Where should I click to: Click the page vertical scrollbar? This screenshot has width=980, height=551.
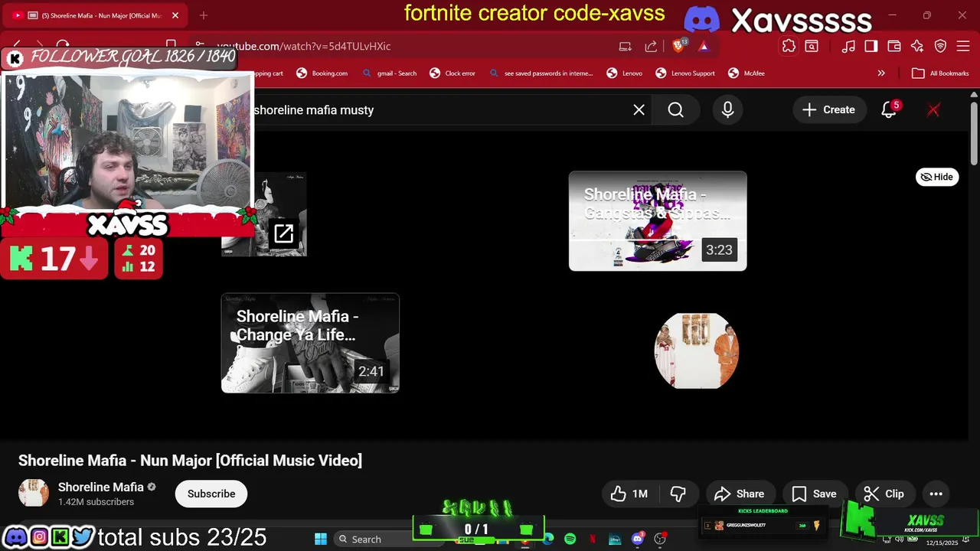pos(974,133)
